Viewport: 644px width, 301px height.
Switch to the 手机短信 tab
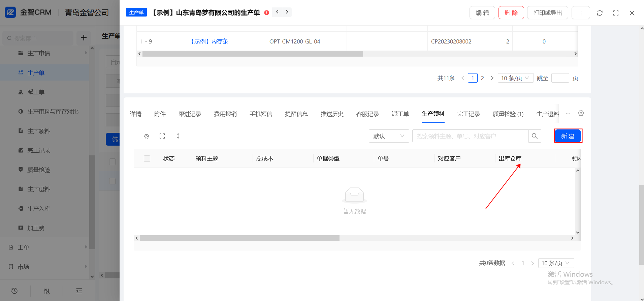(261, 114)
